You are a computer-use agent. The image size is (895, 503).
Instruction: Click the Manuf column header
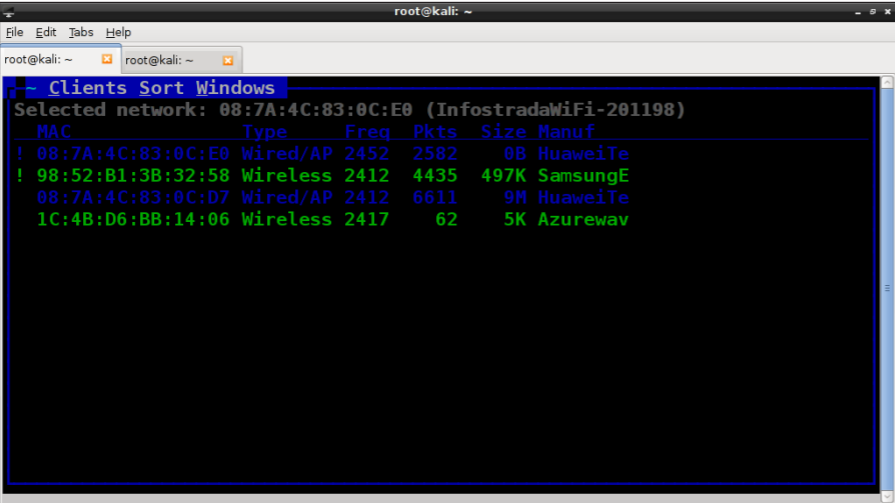tap(566, 132)
